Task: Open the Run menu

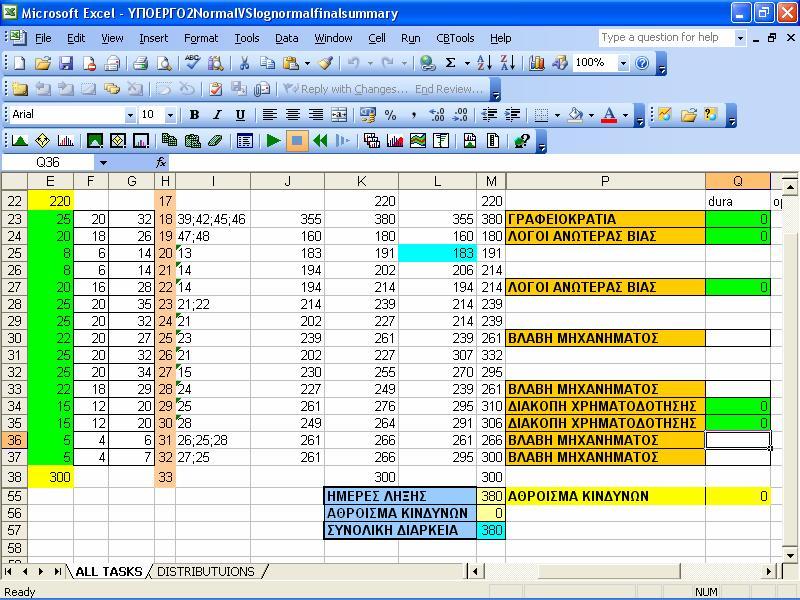Action: [411, 38]
